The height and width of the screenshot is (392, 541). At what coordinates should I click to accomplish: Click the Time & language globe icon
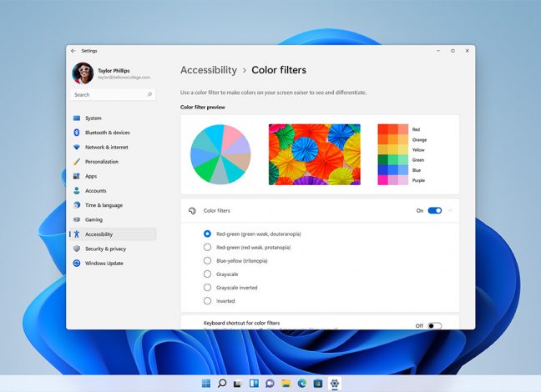(x=77, y=205)
